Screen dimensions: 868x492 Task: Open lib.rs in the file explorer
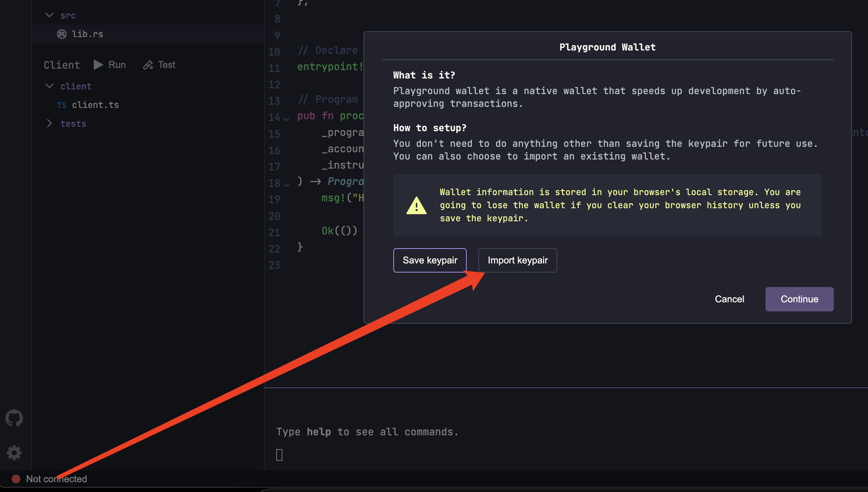[x=88, y=34]
